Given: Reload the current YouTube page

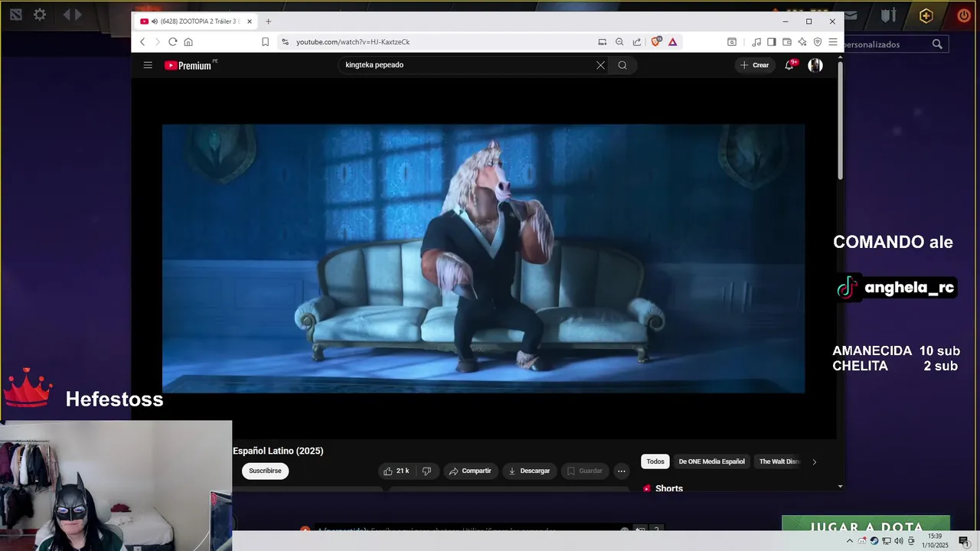Looking at the screenshot, I should [172, 42].
